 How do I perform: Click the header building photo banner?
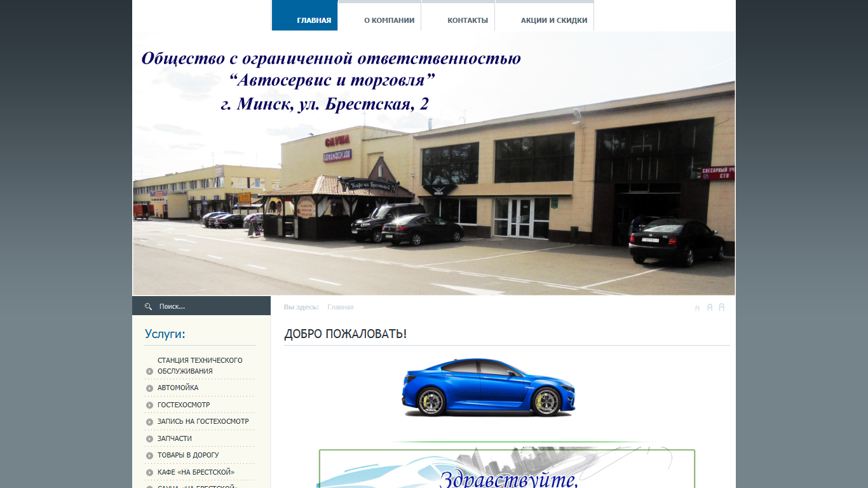click(x=434, y=163)
